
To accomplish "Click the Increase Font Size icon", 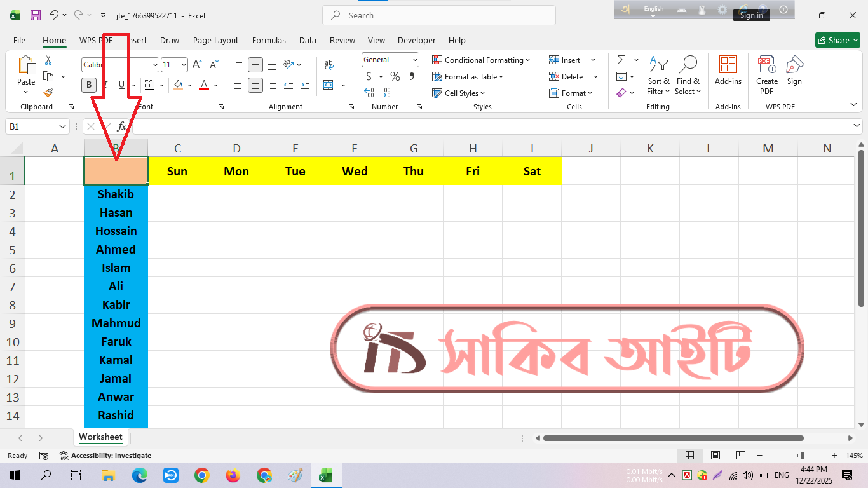I will (197, 65).
